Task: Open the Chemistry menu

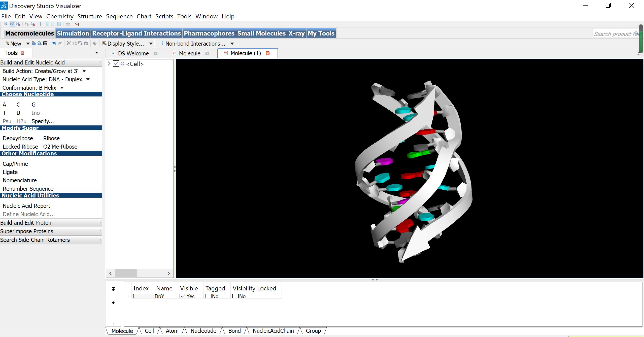Action: tap(60, 16)
